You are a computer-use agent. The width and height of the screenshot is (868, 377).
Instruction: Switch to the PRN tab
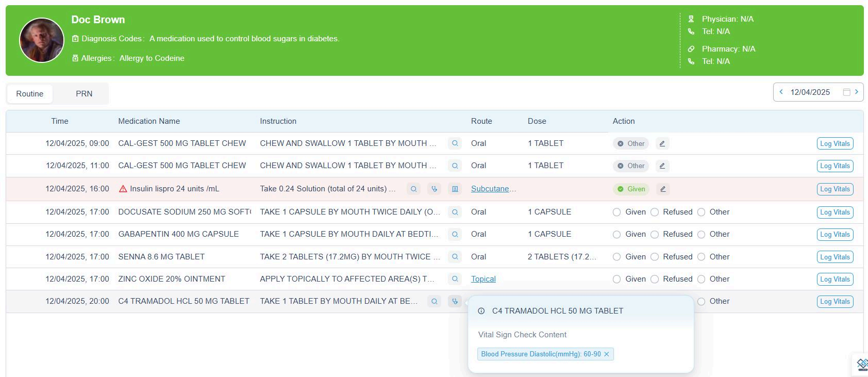tap(84, 94)
